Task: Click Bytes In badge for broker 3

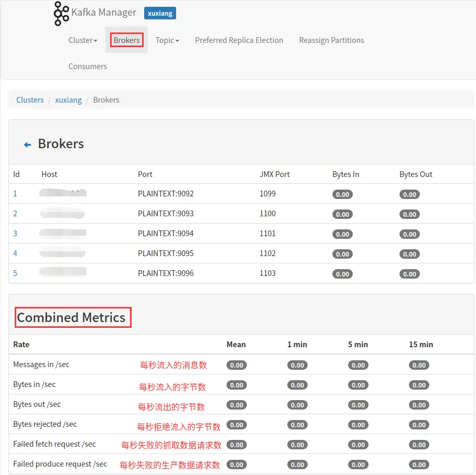Action: tap(342, 234)
